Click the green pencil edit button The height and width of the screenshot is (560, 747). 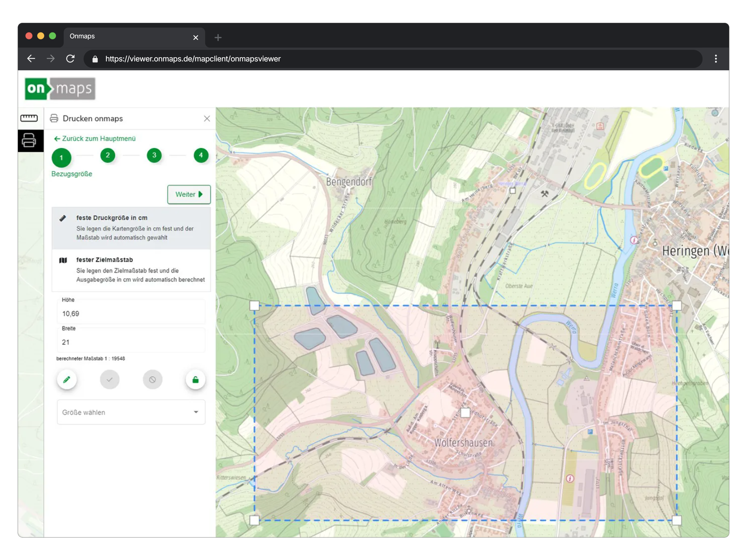(67, 380)
